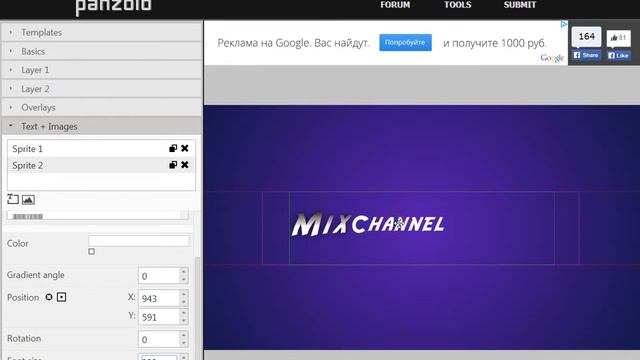The image size is (640, 360).
Task: Click the Facebook Share button
Action: click(x=586, y=55)
